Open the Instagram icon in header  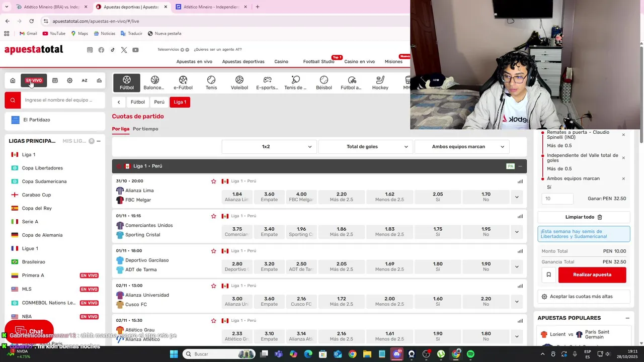[90, 50]
